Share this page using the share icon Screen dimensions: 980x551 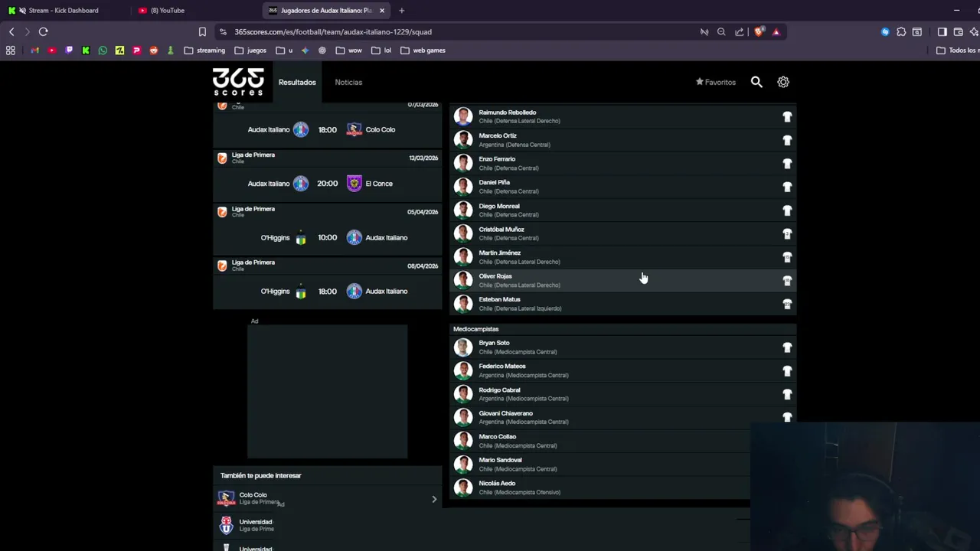(740, 32)
